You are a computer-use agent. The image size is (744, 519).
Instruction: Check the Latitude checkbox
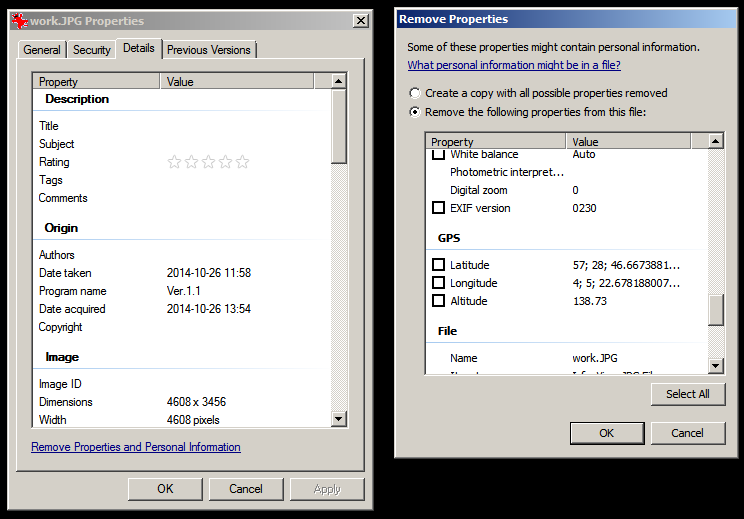point(438,265)
